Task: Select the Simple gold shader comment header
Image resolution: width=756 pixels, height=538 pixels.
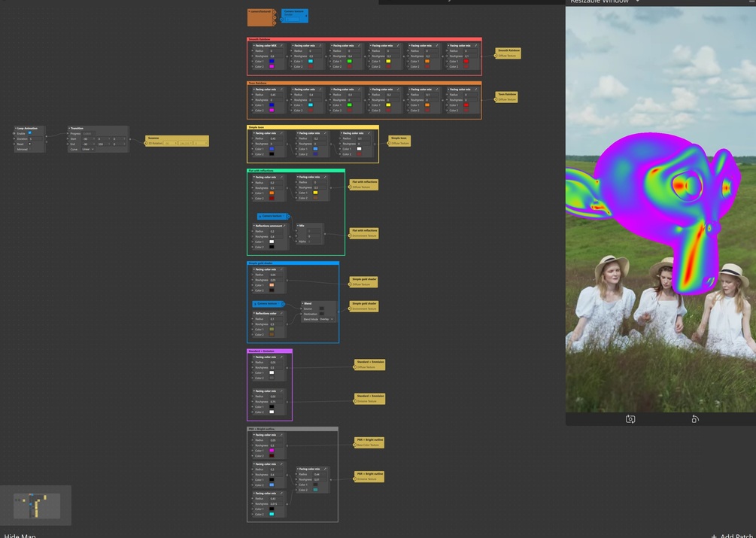Action: click(293, 263)
